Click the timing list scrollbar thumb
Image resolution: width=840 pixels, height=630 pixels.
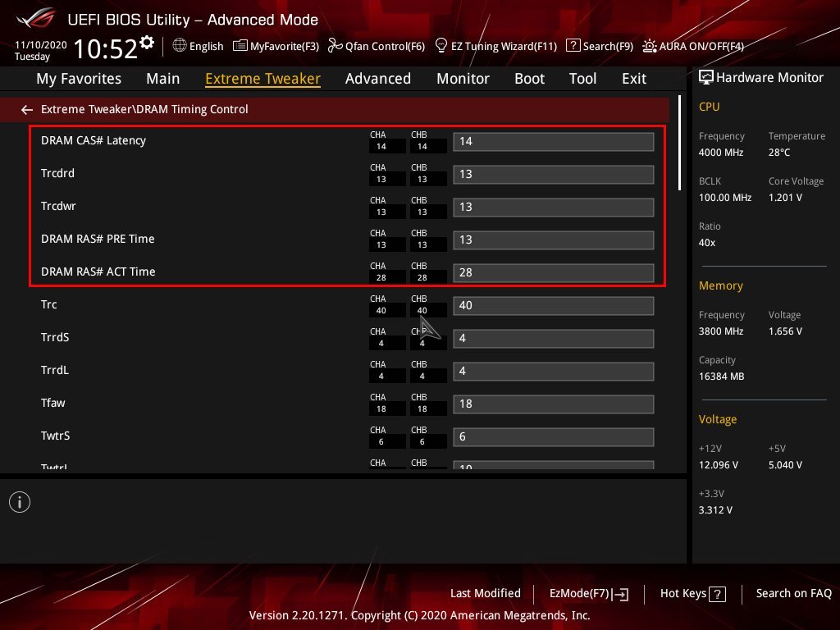679,143
